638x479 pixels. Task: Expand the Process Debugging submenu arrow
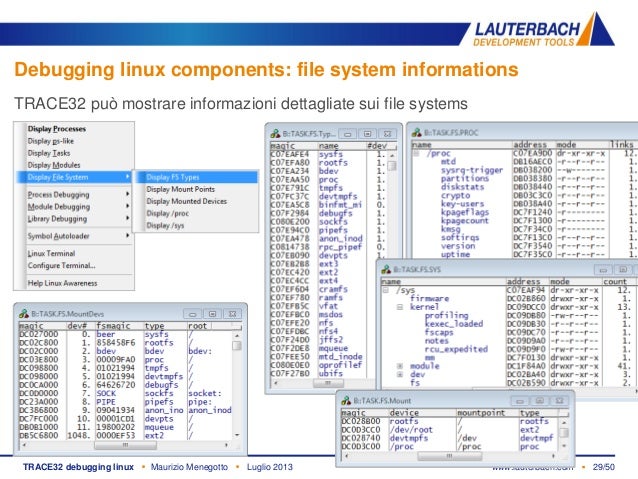point(127,194)
